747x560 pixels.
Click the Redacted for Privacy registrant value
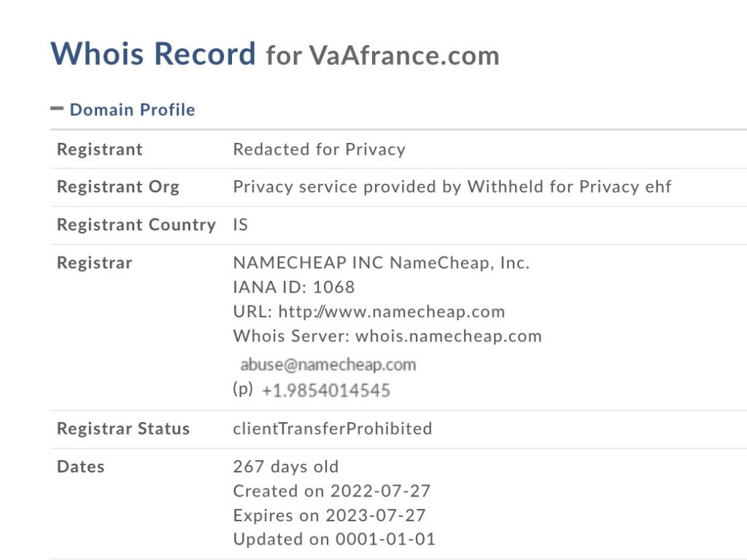[320, 149]
